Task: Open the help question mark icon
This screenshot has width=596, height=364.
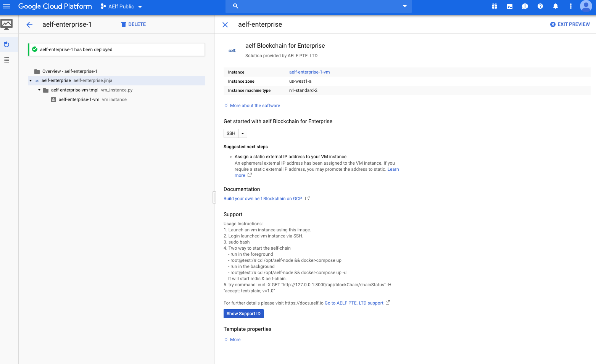Action: pos(540,6)
